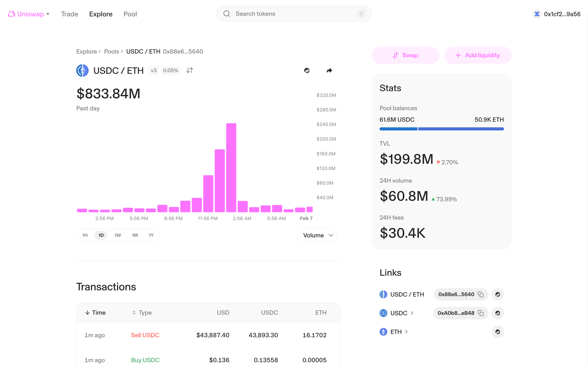Open ETH token page chevron

[406, 332]
